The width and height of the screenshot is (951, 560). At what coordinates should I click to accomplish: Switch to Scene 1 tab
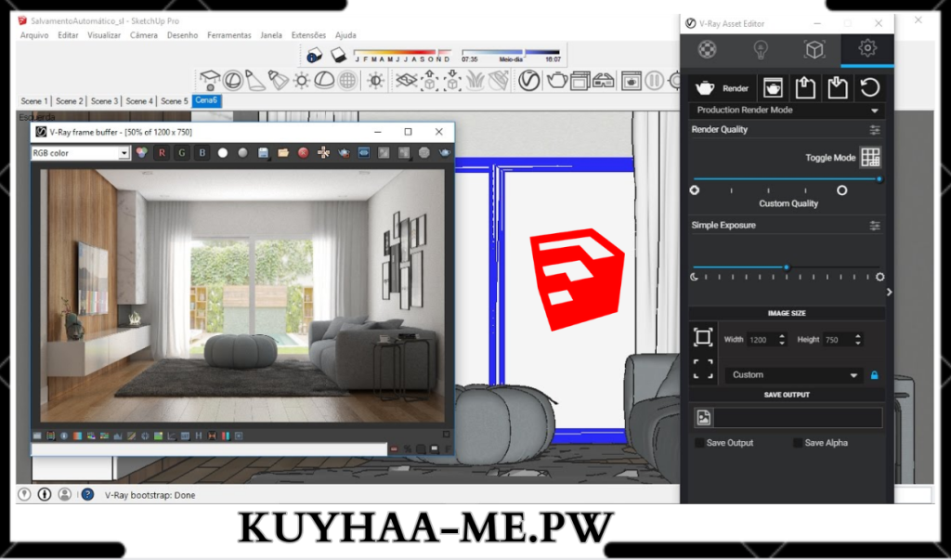pos(34,101)
